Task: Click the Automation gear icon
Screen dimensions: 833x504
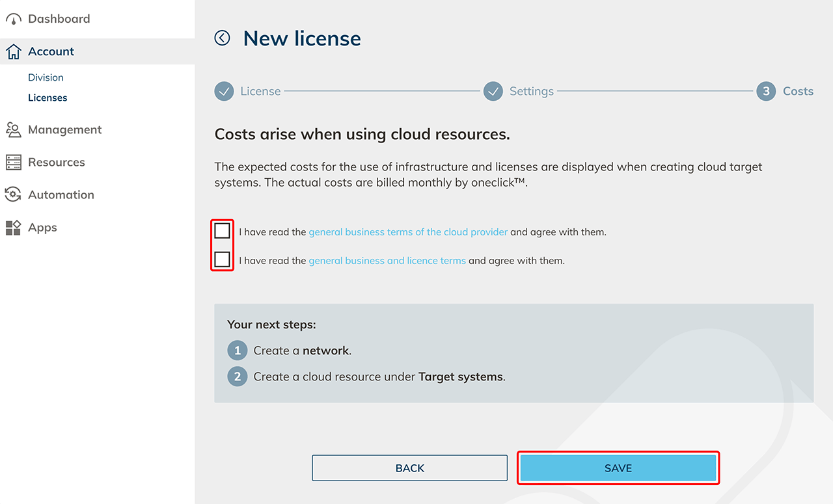Action: [x=13, y=195]
